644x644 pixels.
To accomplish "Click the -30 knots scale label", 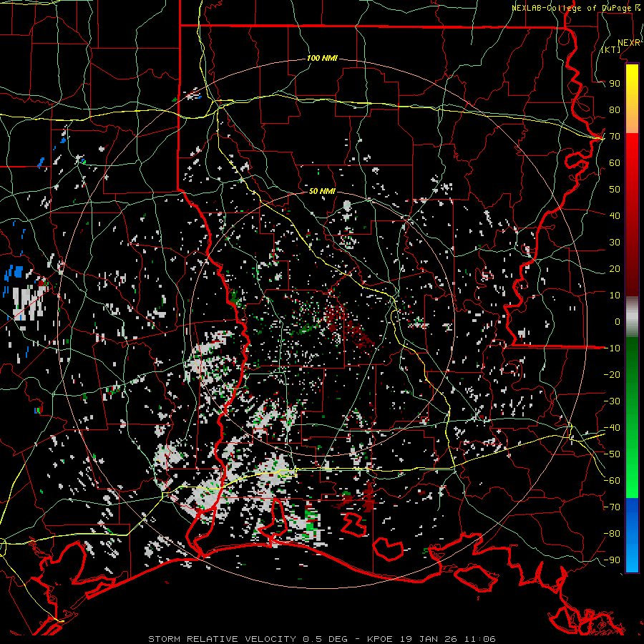I will click(612, 401).
